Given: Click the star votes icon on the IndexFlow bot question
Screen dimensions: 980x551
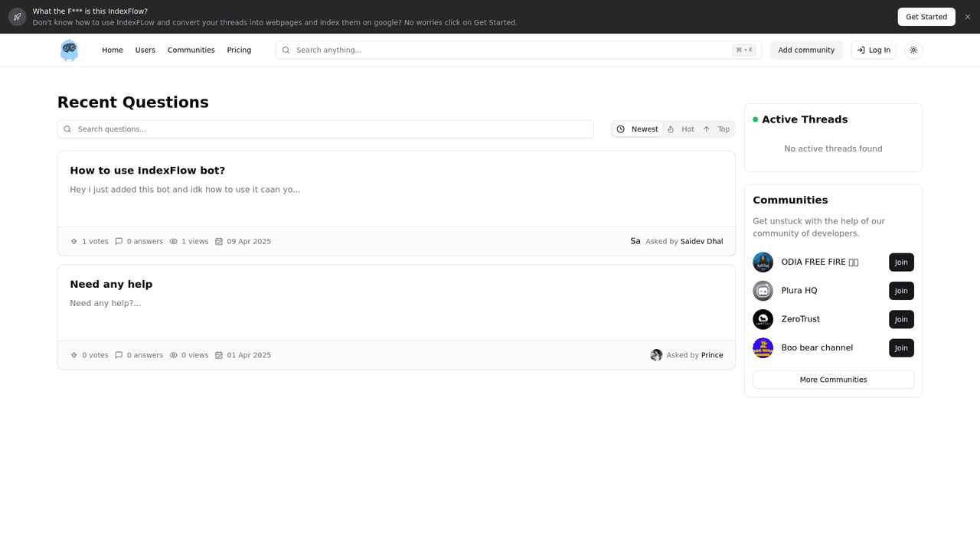Looking at the screenshot, I should pos(74,241).
